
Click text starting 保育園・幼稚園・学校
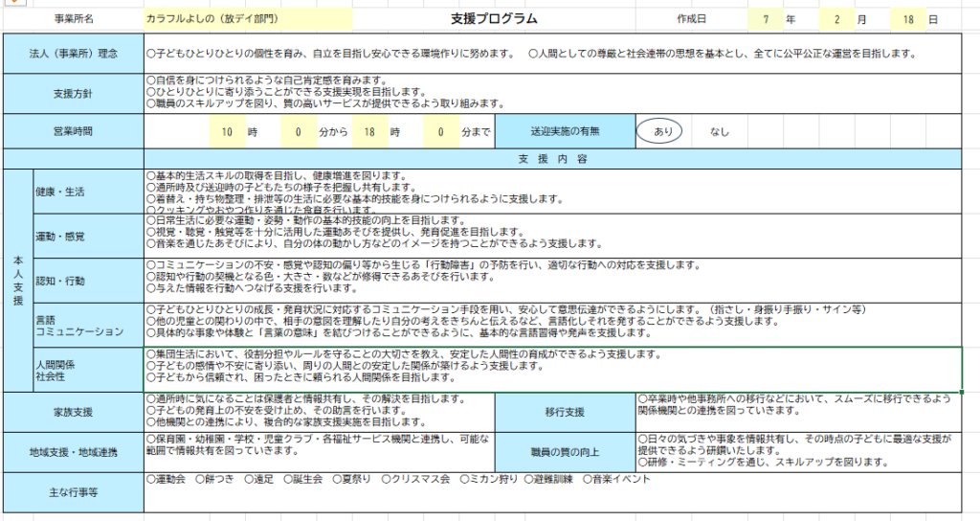tap(320, 444)
